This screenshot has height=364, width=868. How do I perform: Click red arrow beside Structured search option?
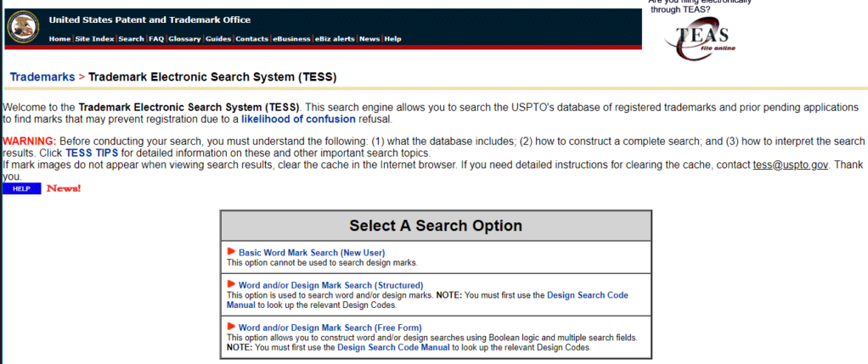[x=231, y=284]
